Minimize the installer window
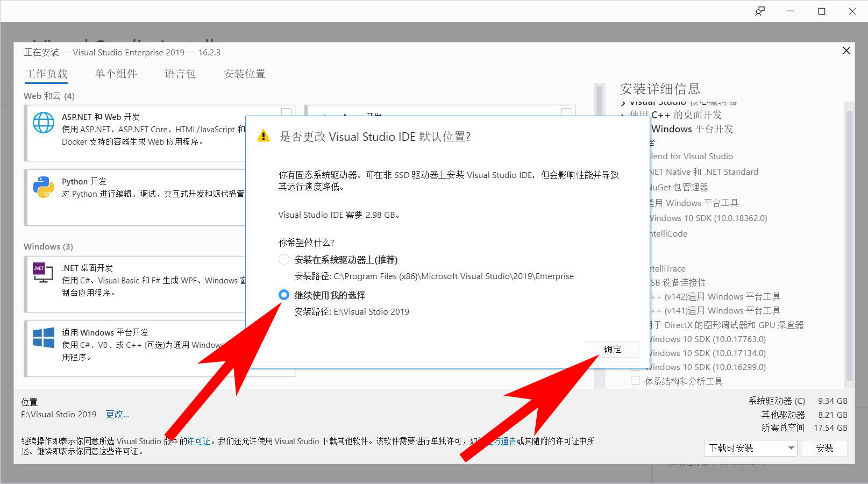Screen dimensions: 868x484 [791, 11]
